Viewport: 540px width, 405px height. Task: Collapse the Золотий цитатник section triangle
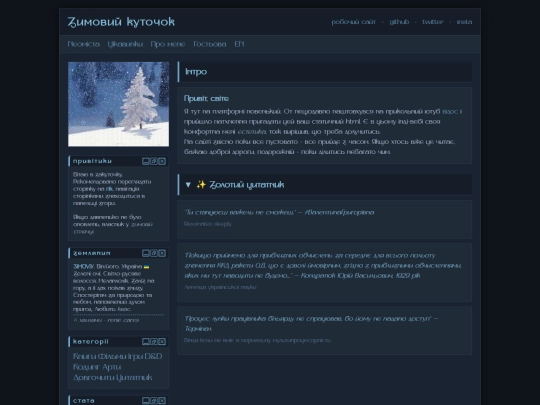(188, 185)
